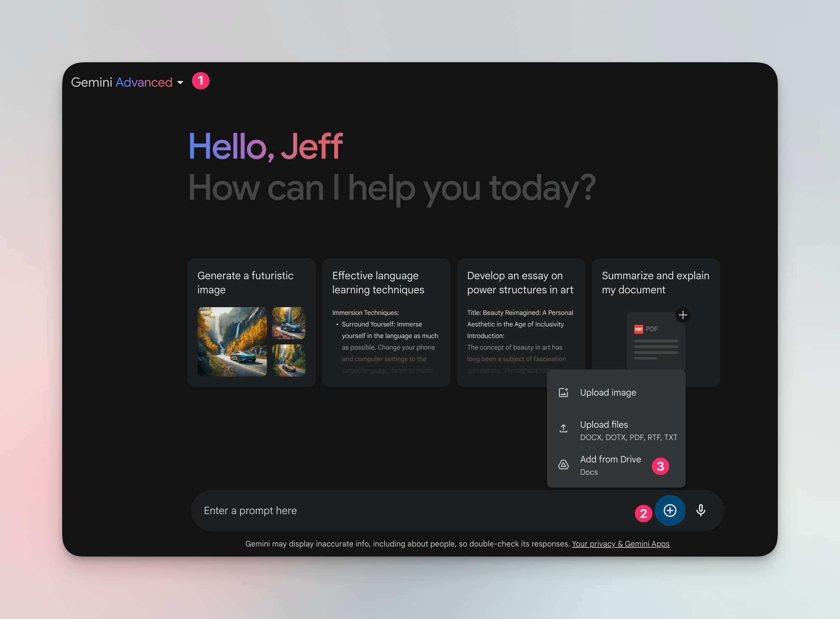Image resolution: width=840 pixels, height=619 pixels.
Task: Activate the microphone voice input icon
Action: click(701, 510)
